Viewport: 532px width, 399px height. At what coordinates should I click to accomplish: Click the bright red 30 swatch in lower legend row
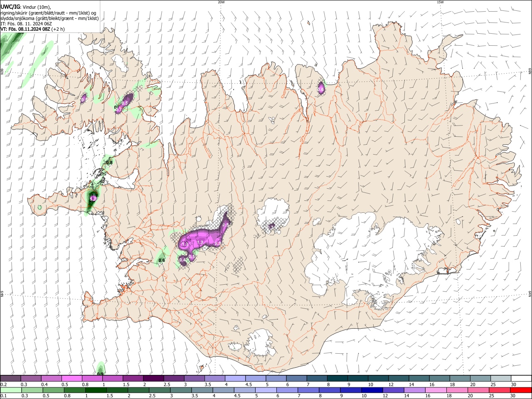[521, 390]
